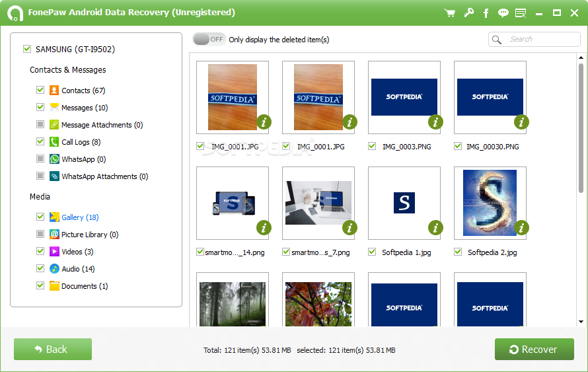
Task: Click the WhatsApp icon
Action: point(54,159)
